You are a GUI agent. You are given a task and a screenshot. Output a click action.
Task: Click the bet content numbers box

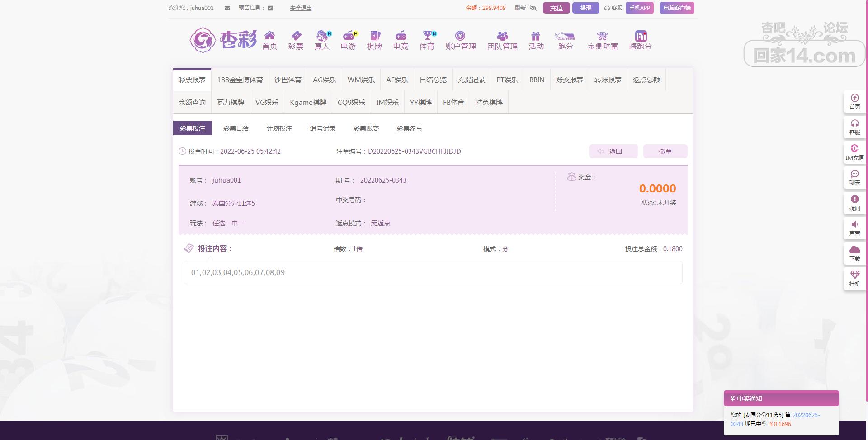(433, 272)
